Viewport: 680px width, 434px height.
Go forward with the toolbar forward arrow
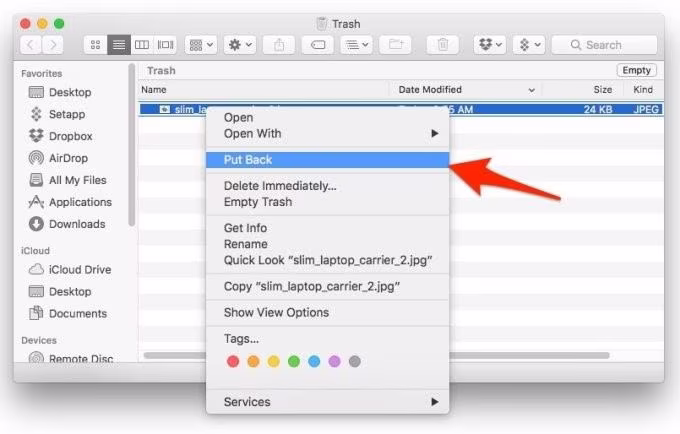click(x=53, y=45)
